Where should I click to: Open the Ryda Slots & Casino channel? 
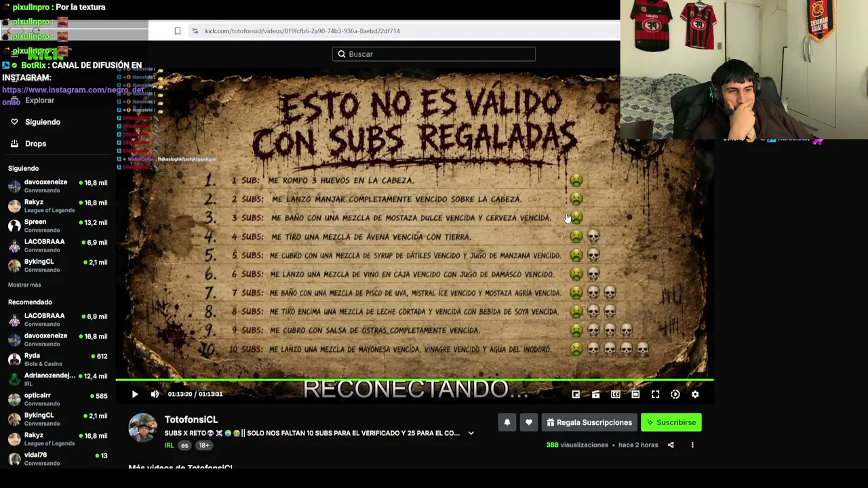[58, 359]
